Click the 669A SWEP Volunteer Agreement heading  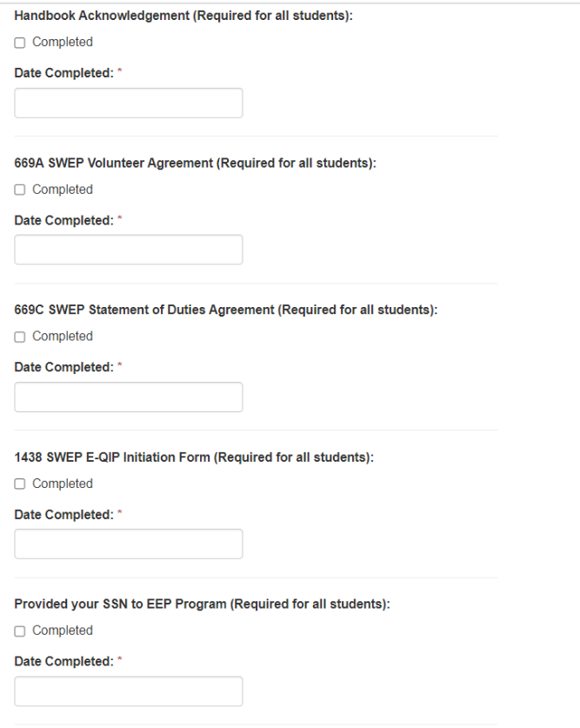[195, 163]
